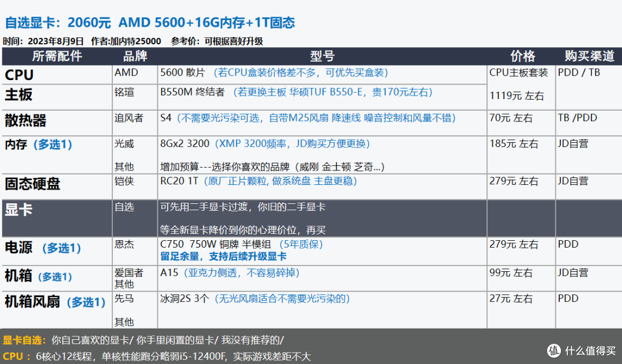622x364 pixels.
Task: Click the brand cell '铭瑄'
Action: (124, 92)
